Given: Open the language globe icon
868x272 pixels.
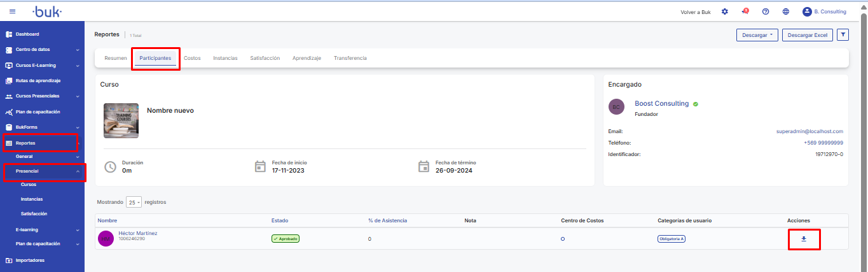Looking at the screenshot, I should pyautogui.click(x=786, y=11).
